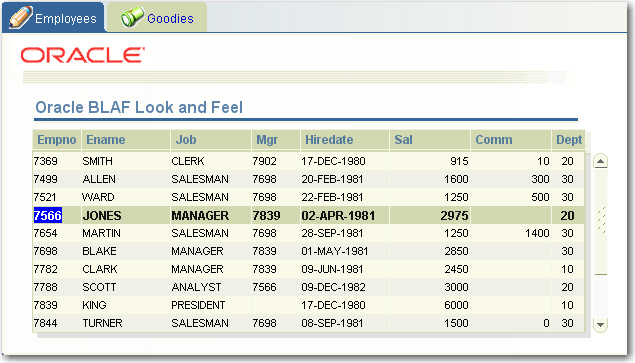This screenshot has width=635, height=363.
Task: Click the Comm column header
Action: click(x=510, y=140)
